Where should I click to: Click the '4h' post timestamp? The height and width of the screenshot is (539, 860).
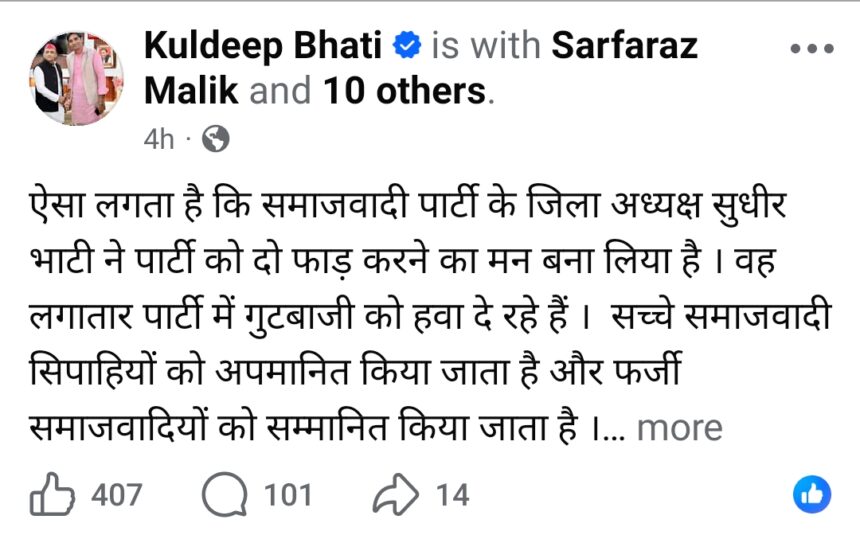pos(159,139)
